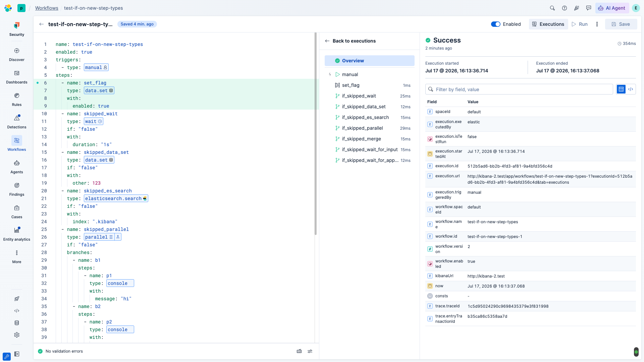This screenshot has height=362, width=644.
Task: Open developer tools code icon in sidebar
Action: (17, 311)
